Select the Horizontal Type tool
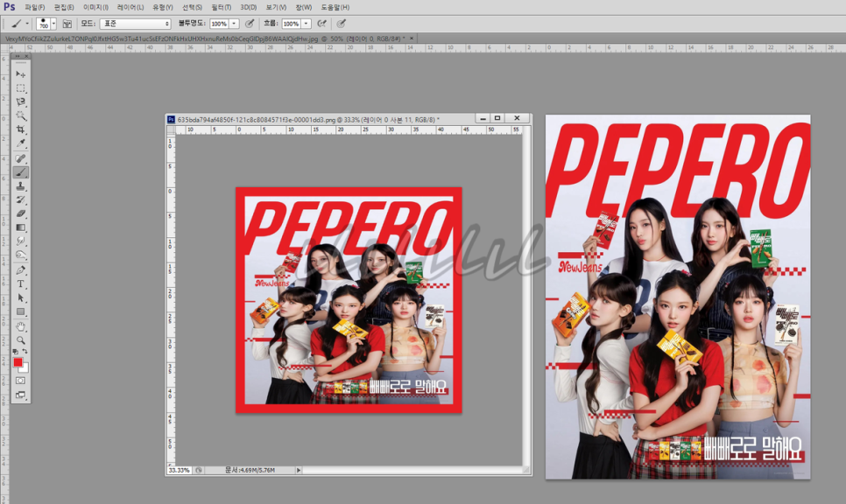Viewport: 846px width, 504px height. 20,284
